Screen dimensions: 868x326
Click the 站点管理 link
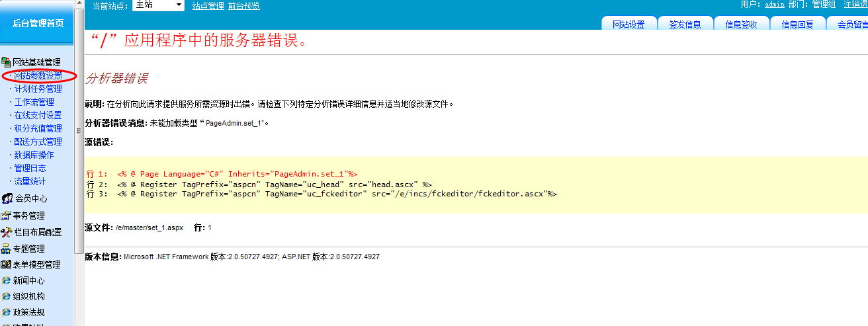208,6
